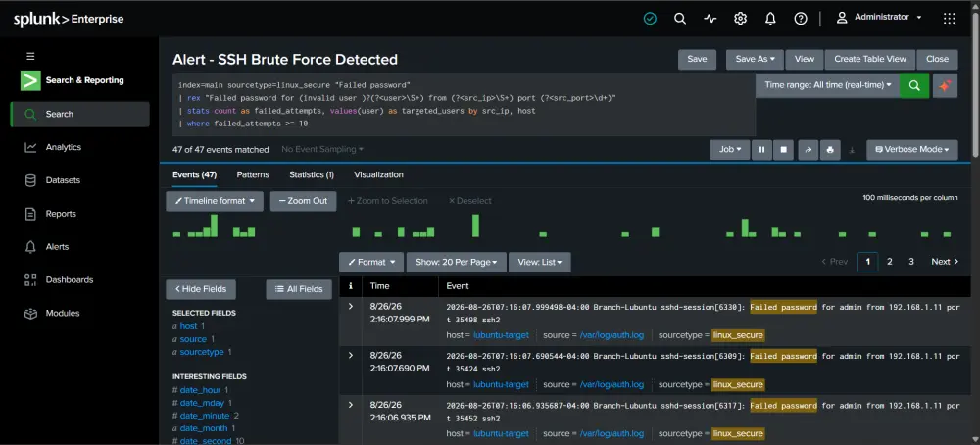Open the activity pulse icon

[710, 19]
